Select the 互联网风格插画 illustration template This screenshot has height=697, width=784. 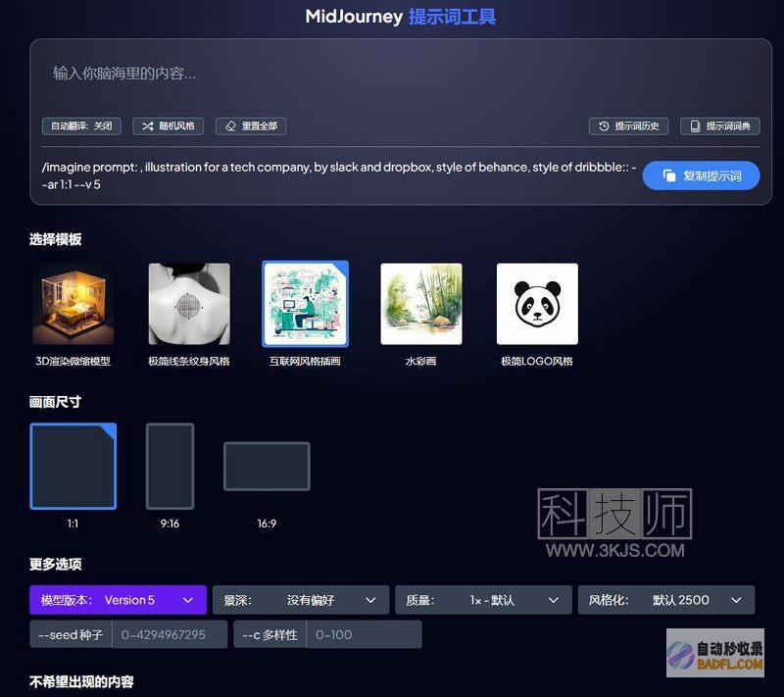click(306, 304)
